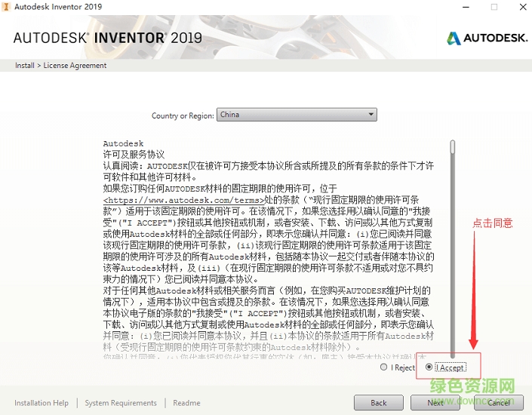Close the Autodesk Inventor 2019 installer window

coord(523,7)
